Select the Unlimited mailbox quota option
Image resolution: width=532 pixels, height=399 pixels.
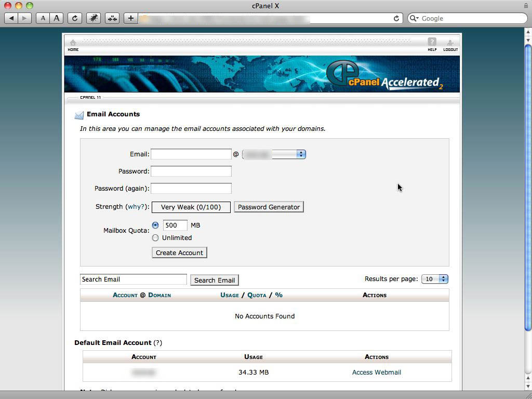155,237
